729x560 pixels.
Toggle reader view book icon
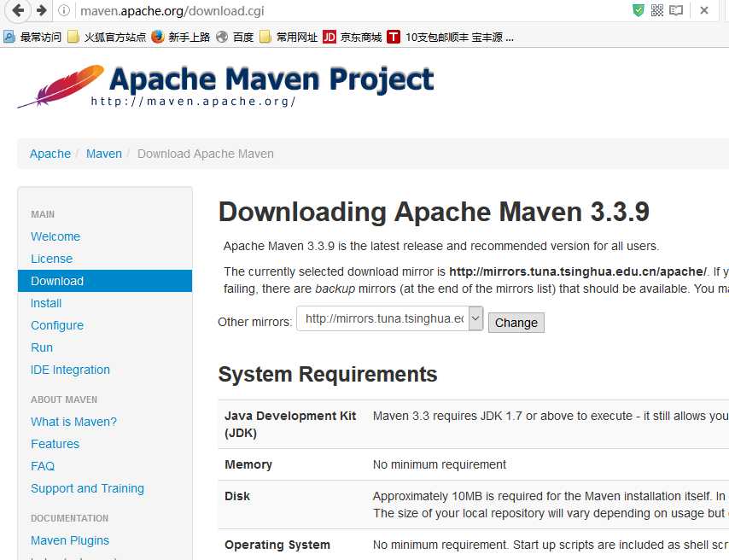676,10
